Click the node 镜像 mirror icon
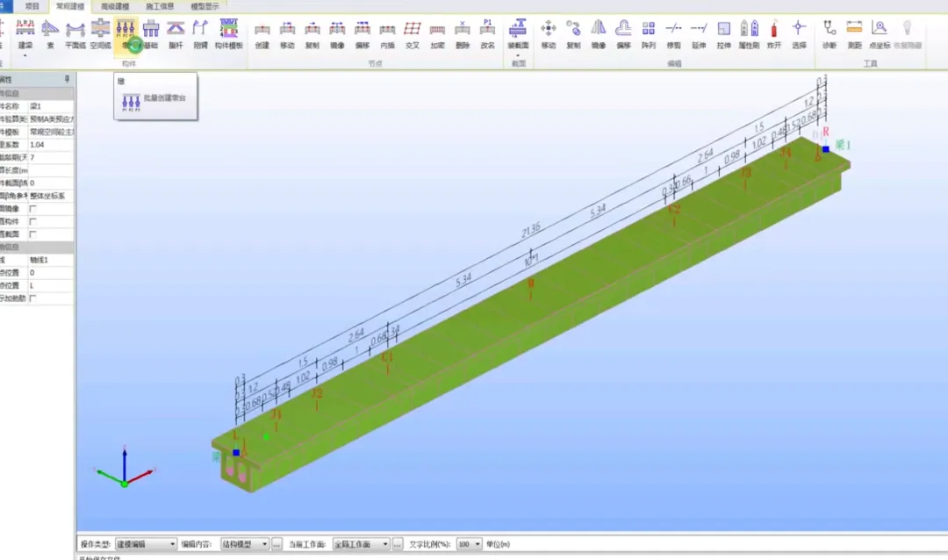This screenshot has width=948, height=560. pyautogui.click(x=337, y=34)
